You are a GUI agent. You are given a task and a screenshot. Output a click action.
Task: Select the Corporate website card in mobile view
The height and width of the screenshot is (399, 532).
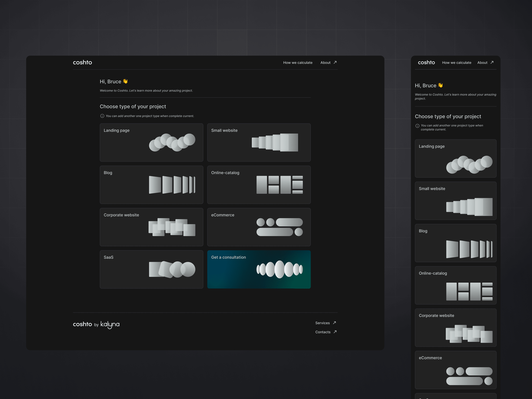point(456,328)
